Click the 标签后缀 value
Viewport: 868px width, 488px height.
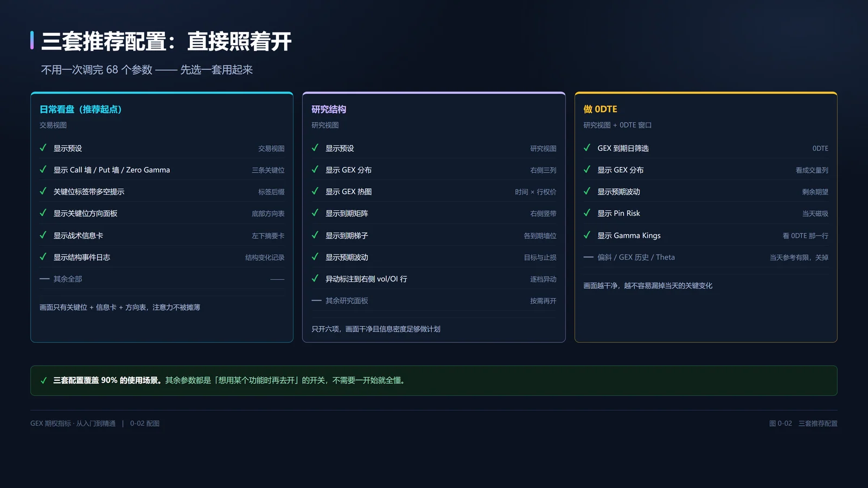pos(271,192)
